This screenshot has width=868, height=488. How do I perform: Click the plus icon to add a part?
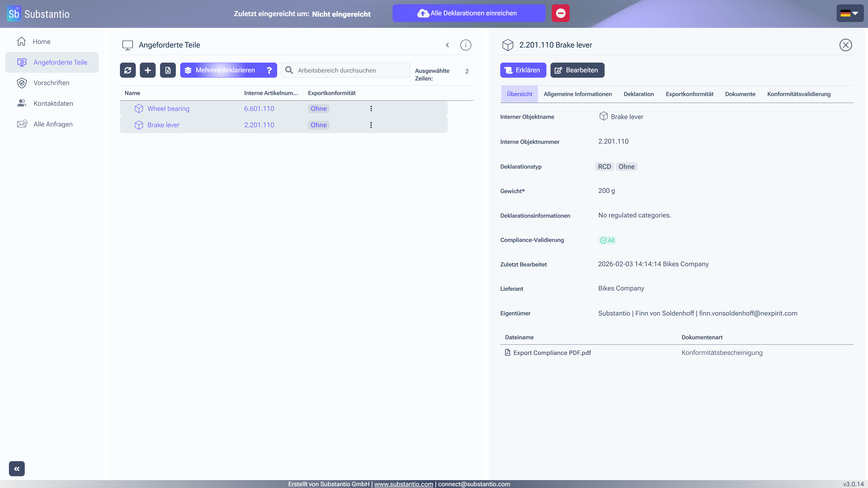click(x=148, y=70)
